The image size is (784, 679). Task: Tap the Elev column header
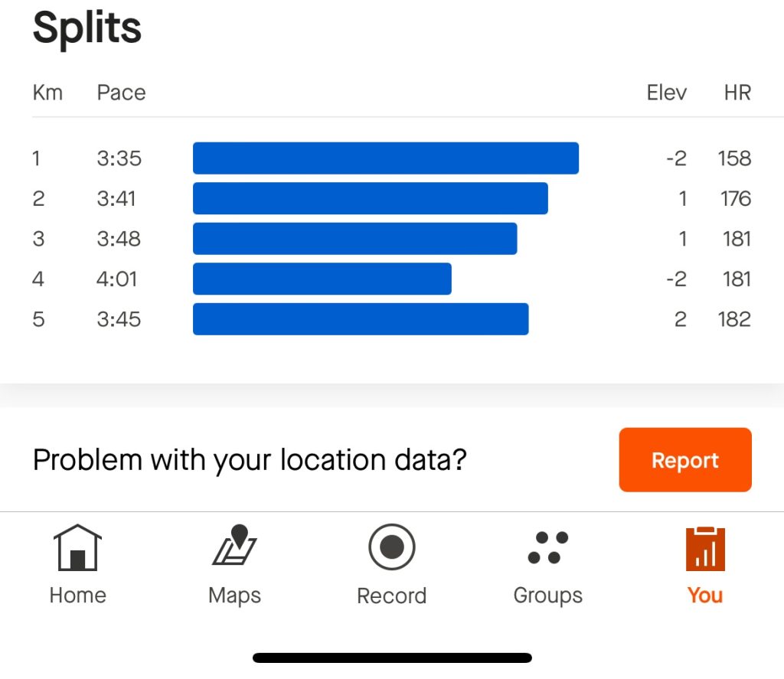(666, 93)
